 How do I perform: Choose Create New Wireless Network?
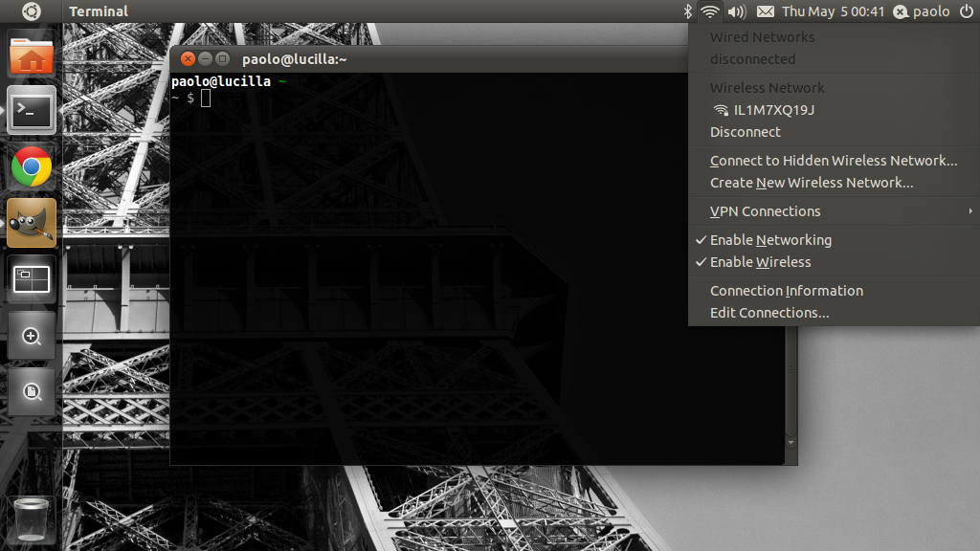834,183
